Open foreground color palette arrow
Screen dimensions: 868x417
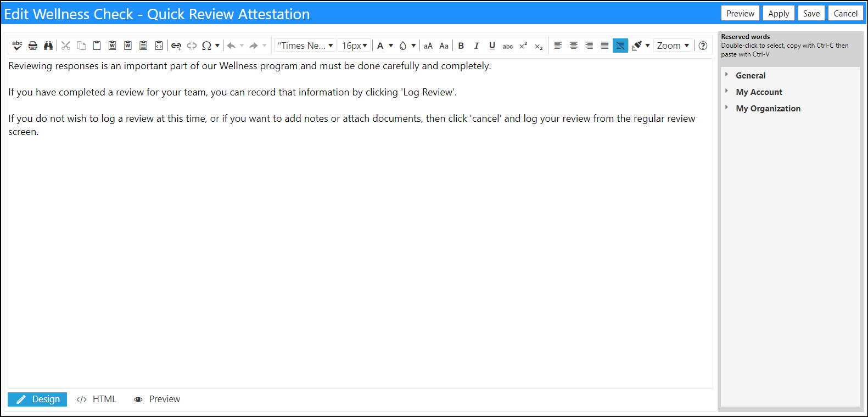click(391, 46)
